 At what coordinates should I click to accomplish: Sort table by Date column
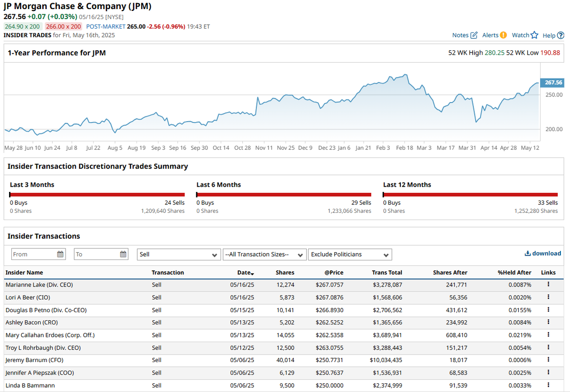245,272
